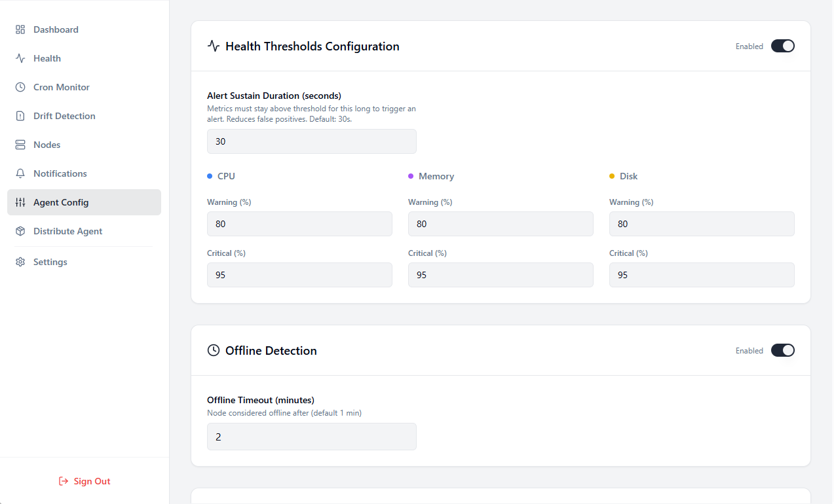The width and height of the screenshot is (834, 504).
Task: Disable the Health Thresholds Configuration toggle
Action: 782,46
